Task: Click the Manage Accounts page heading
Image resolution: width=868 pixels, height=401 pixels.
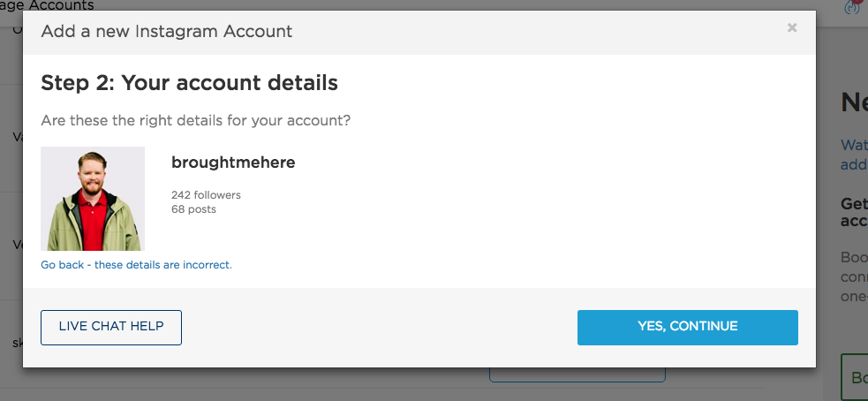Action: (47, 5)
